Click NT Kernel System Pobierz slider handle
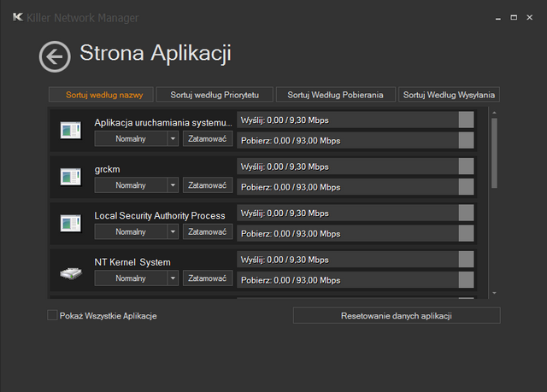The image size is (547, 392). 466,280
